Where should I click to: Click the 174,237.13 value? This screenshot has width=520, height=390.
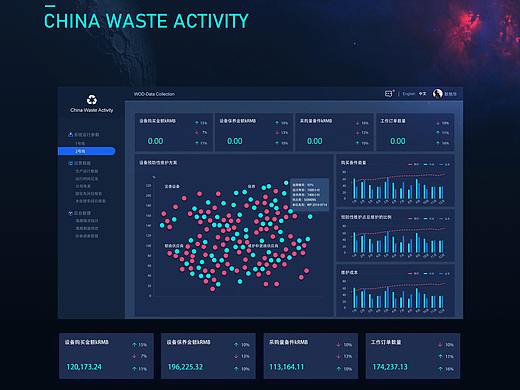390,367
